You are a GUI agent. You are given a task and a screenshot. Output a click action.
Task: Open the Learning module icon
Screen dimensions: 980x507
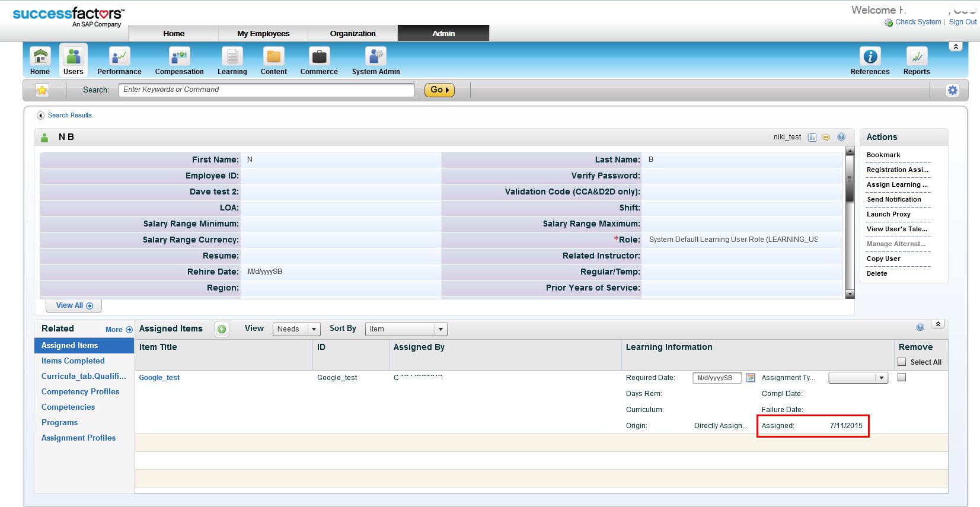tap(232, 57)
